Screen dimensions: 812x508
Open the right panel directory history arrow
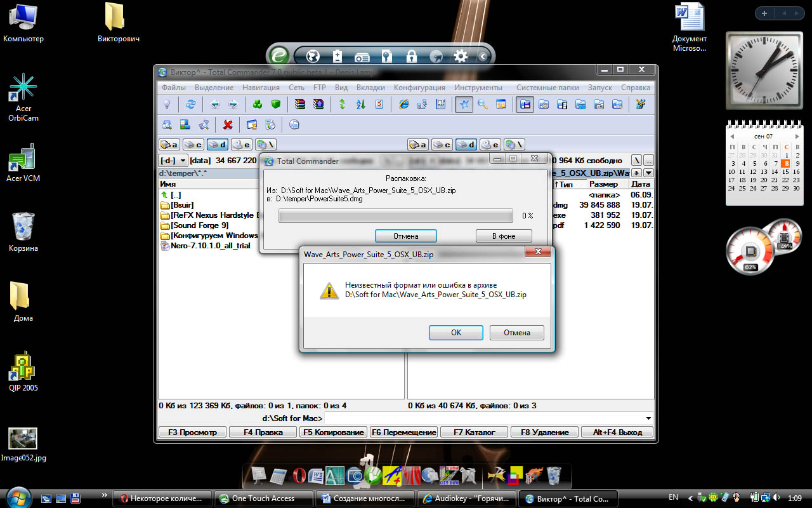[x=648, y=173]
